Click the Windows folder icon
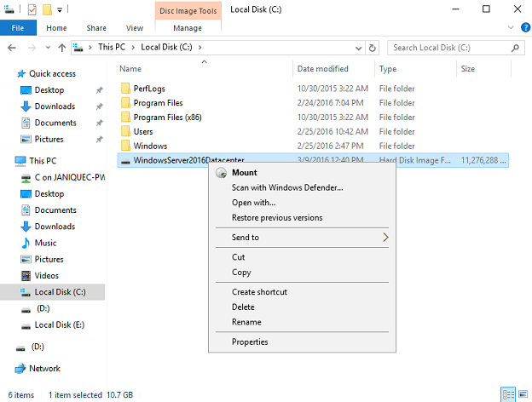The height and width of the screenshot is (402, 532). click(125, 146)
